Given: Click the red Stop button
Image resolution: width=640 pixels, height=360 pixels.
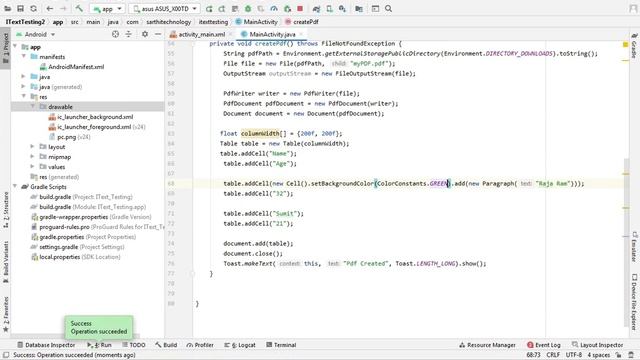Looking at the screenshot, I should click(x=300, y=8).
